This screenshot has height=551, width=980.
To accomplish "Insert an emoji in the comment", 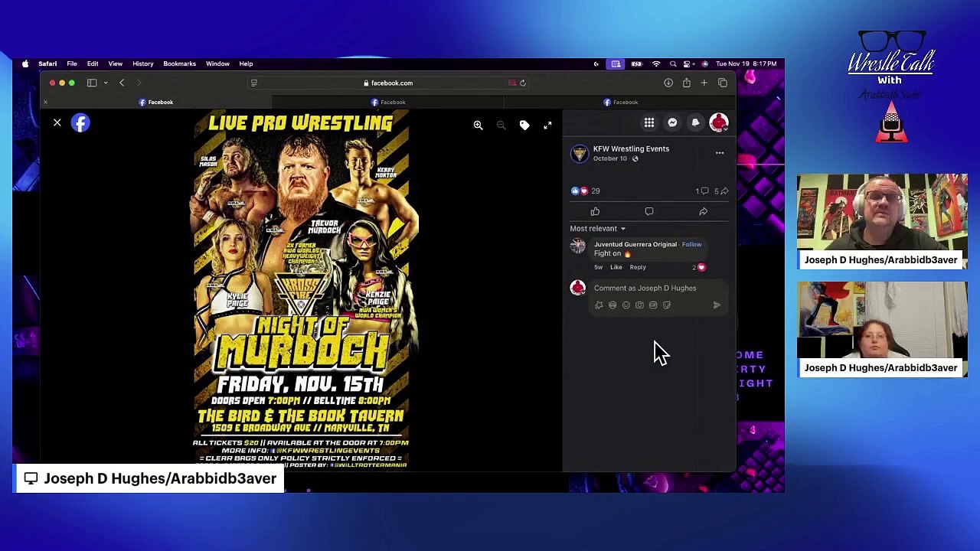I will coord(626,305).
